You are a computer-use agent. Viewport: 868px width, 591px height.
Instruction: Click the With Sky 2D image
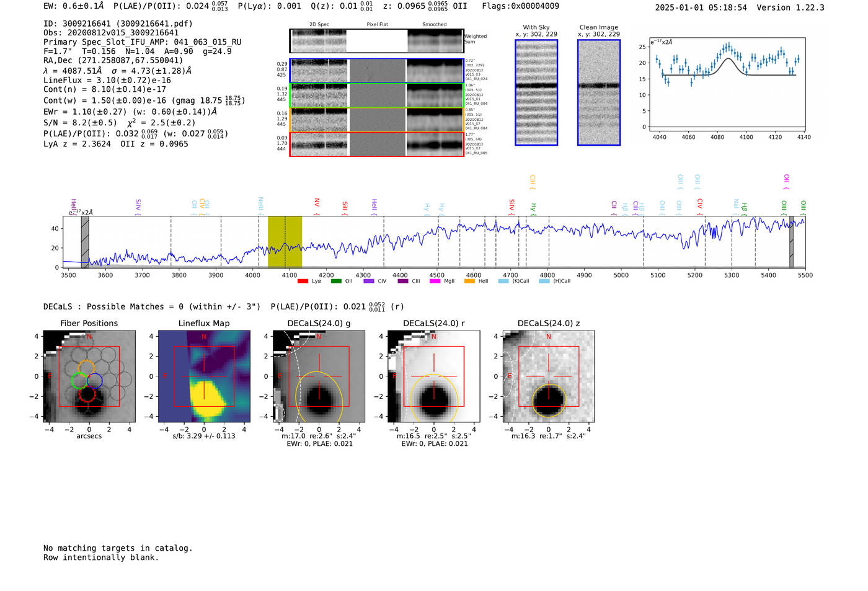tap(536, 92)
